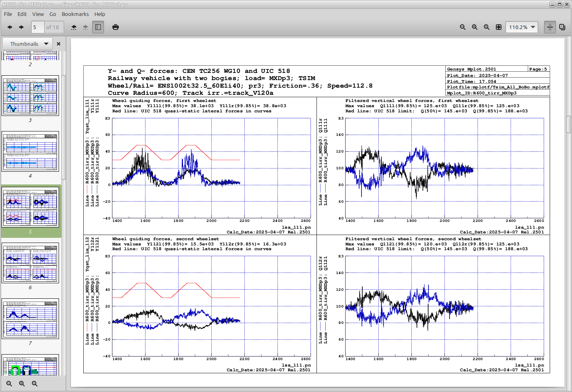Screen dimensions: 572x392
Task: Open the View menu
Action: coord(38,14)
